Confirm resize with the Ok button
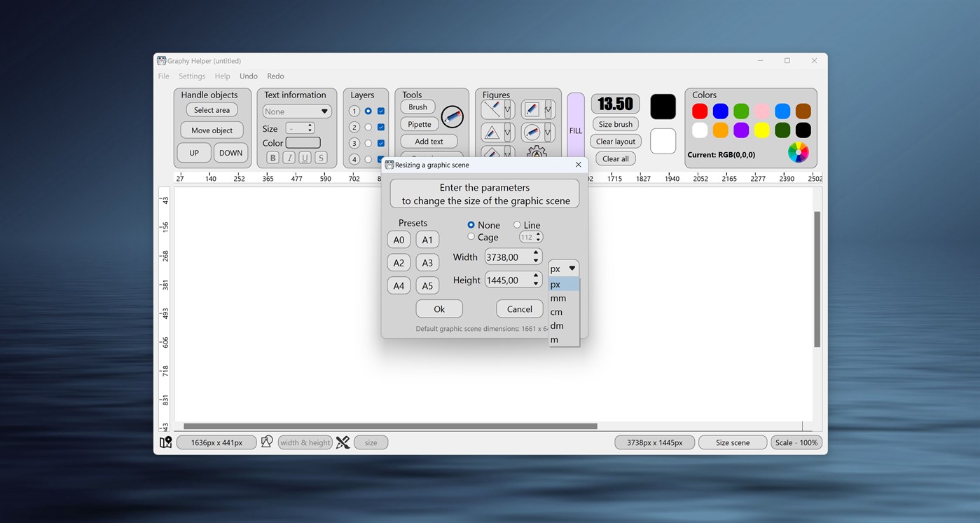Screen dimensions: 980x523 (439, 308)
